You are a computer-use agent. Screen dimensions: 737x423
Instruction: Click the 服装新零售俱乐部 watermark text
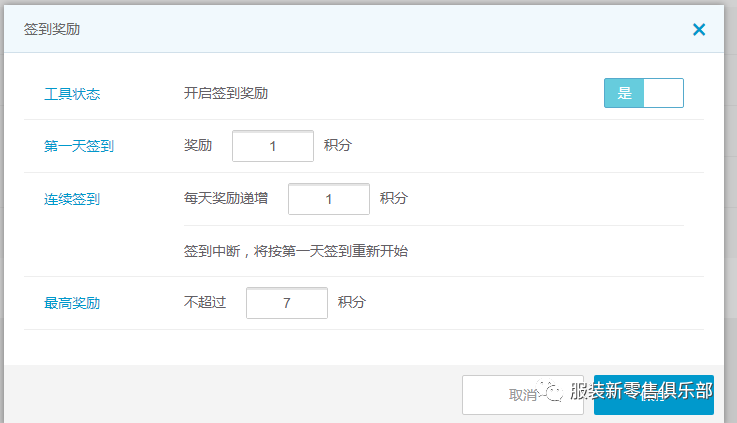[642, 391]
